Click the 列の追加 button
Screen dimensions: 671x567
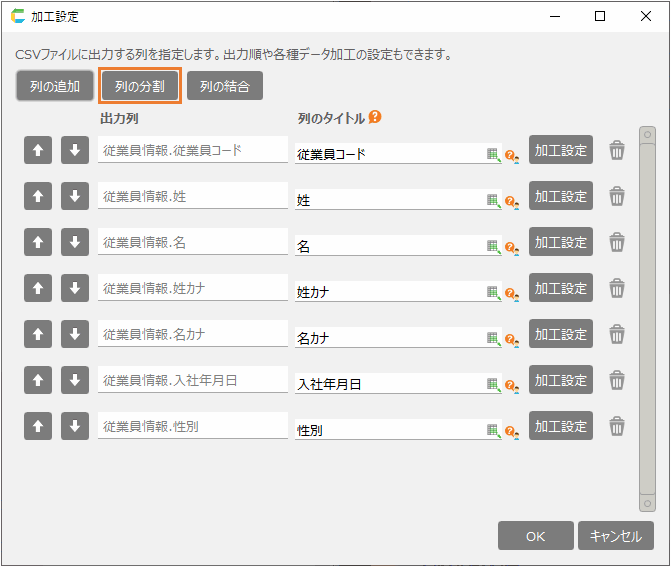(x=55, y=86)
